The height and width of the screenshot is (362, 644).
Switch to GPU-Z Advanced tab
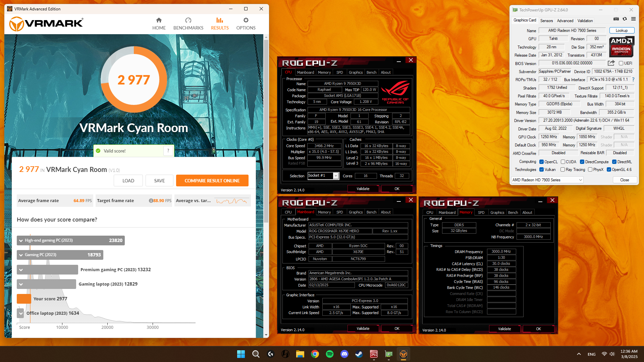pos(565,20)
